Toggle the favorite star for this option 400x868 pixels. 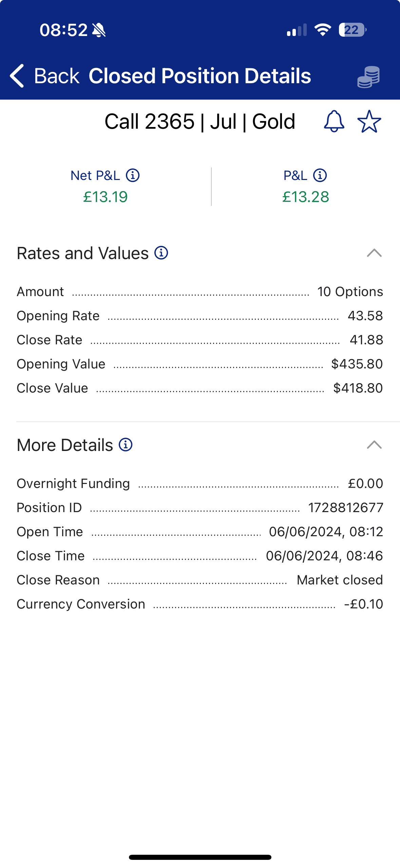[369, 121]
